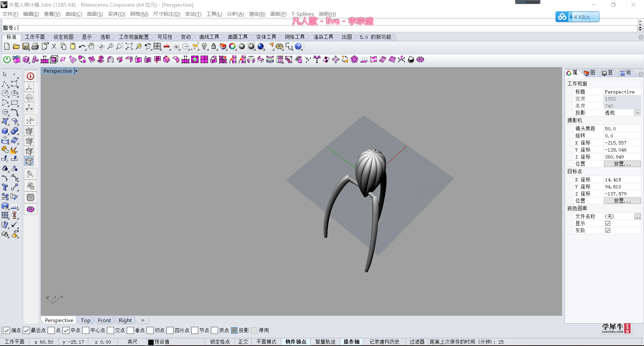The width and height of the screenshot is (644, 346).
Task: Toggle the 中点 osnap checkbox
Action: click(x=66, y=331)
